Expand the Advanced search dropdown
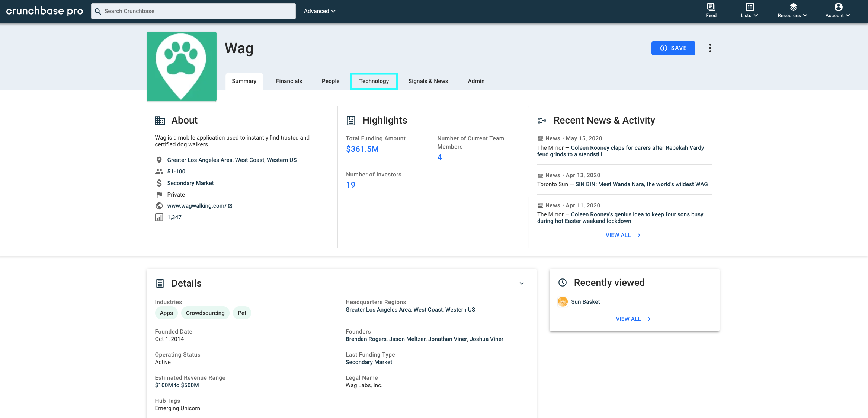Viewport: 868px width, 418px height. click(320, 11)
